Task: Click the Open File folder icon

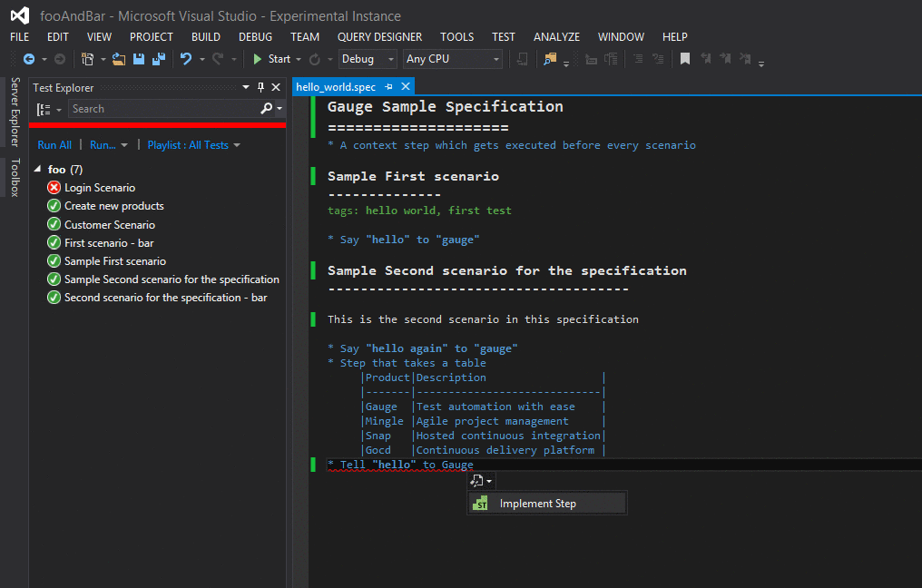Action: point(119,59)
